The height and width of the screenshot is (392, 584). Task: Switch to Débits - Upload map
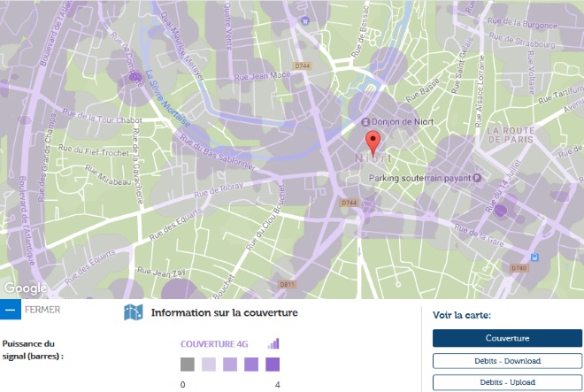click(507, 382)
